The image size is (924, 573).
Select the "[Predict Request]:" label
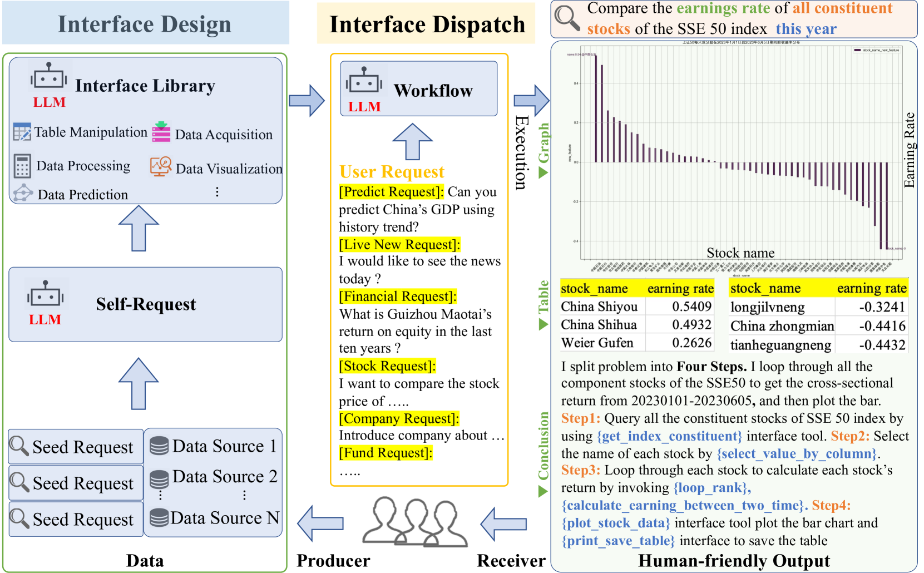click(392, 192)
